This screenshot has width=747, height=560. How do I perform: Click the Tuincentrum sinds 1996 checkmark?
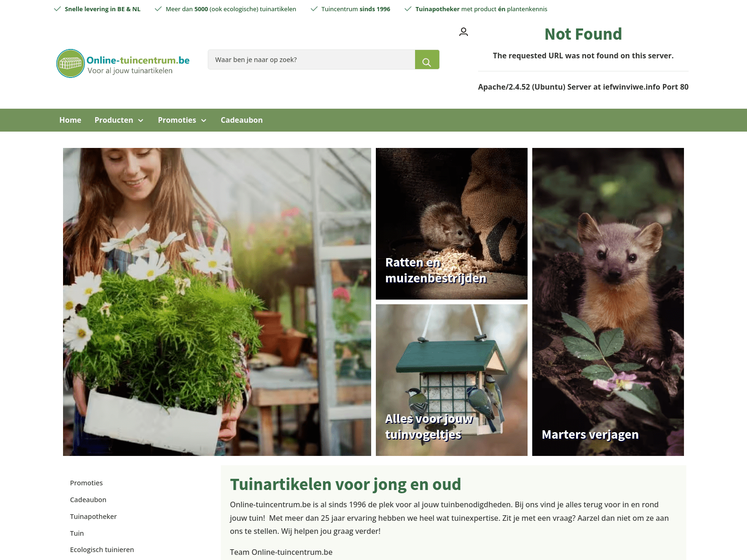pyautogui.click(x=314, y=9)
